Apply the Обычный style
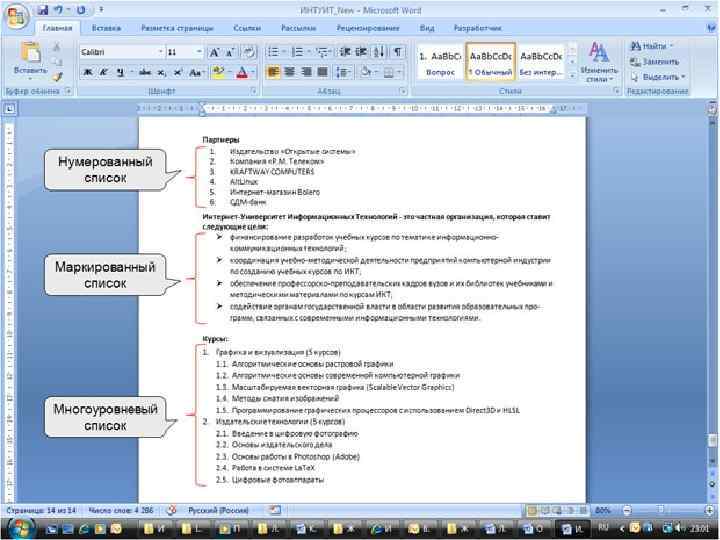The image size is (720, 540). [x=490, y=62]
